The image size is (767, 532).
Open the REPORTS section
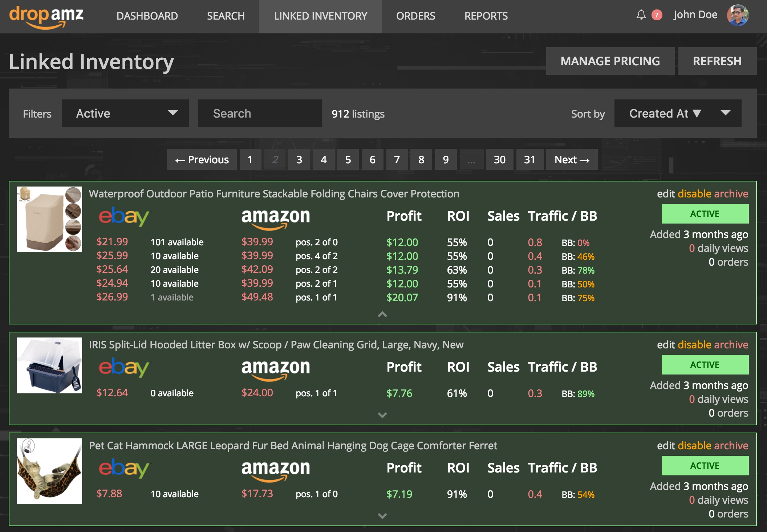(x=486, y=16)
